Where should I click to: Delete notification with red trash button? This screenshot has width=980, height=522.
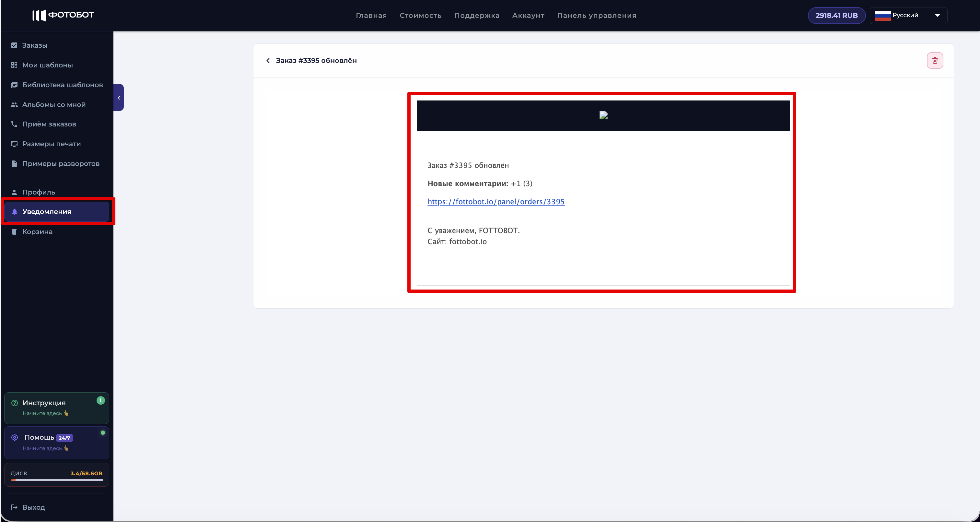point(935,61)
